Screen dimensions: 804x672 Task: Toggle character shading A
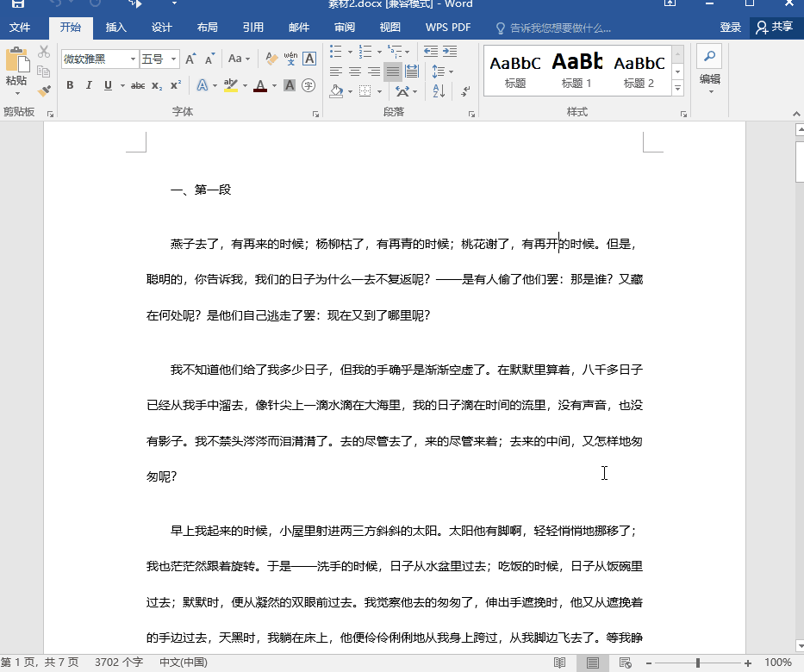[290, 85]
